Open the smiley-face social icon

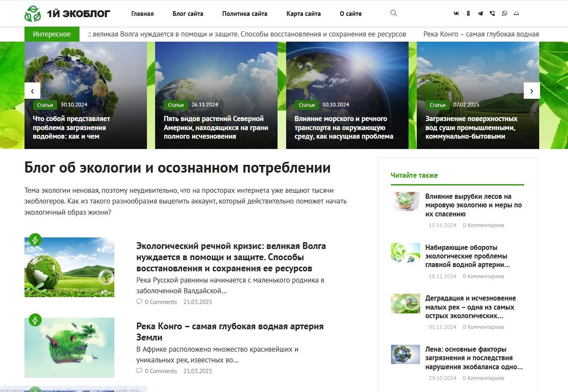516,13
